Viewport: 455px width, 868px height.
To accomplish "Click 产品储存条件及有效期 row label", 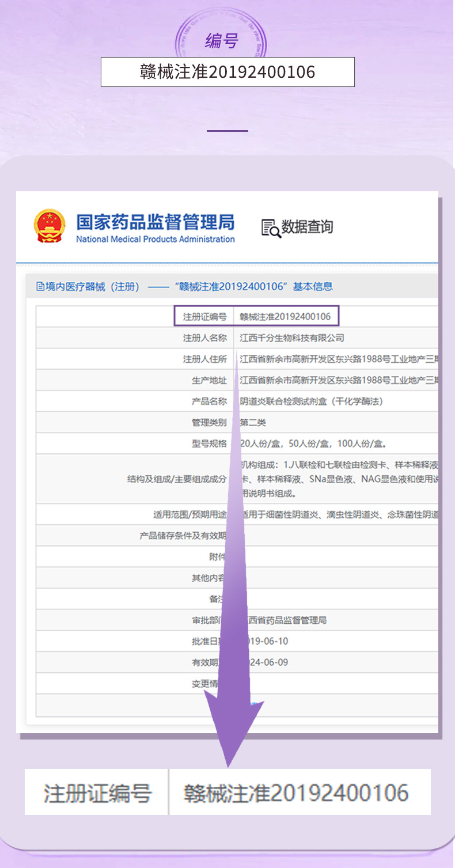I will (x=183, y=536).
